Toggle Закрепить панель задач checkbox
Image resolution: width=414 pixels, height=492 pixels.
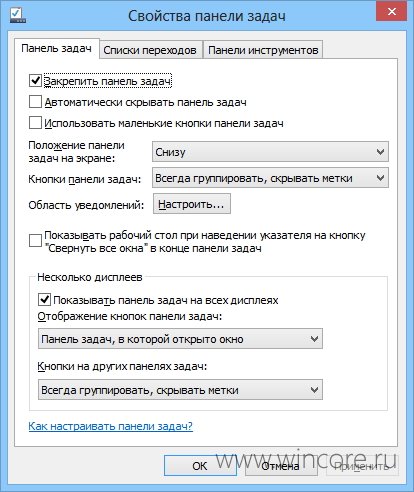pos(35,80)
